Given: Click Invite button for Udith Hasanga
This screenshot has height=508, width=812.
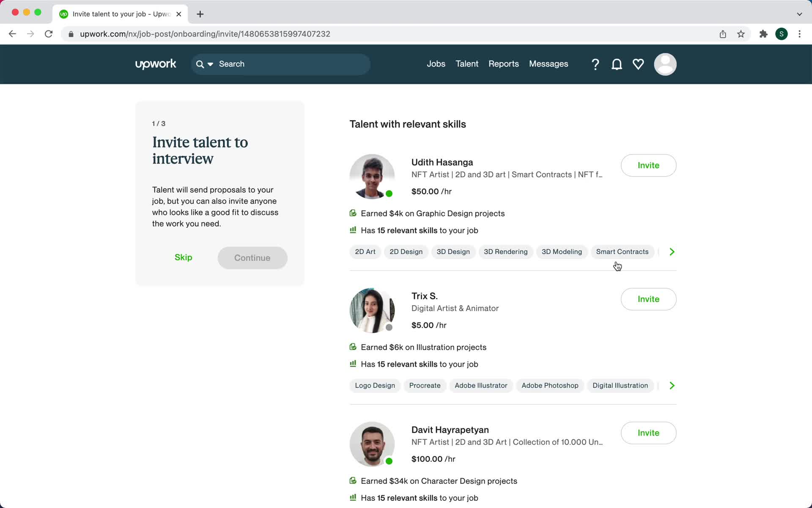Looking at the screenshot, I should coord(649,165).
